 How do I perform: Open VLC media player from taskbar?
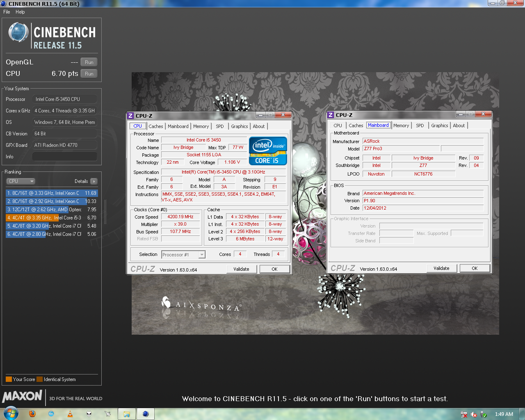point(70,414)
